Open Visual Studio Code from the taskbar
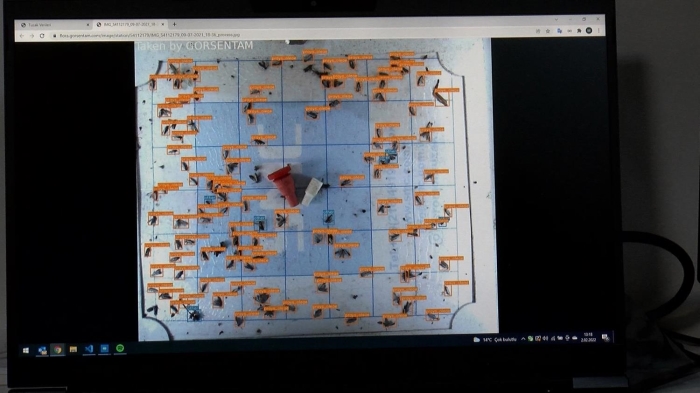 89,348
